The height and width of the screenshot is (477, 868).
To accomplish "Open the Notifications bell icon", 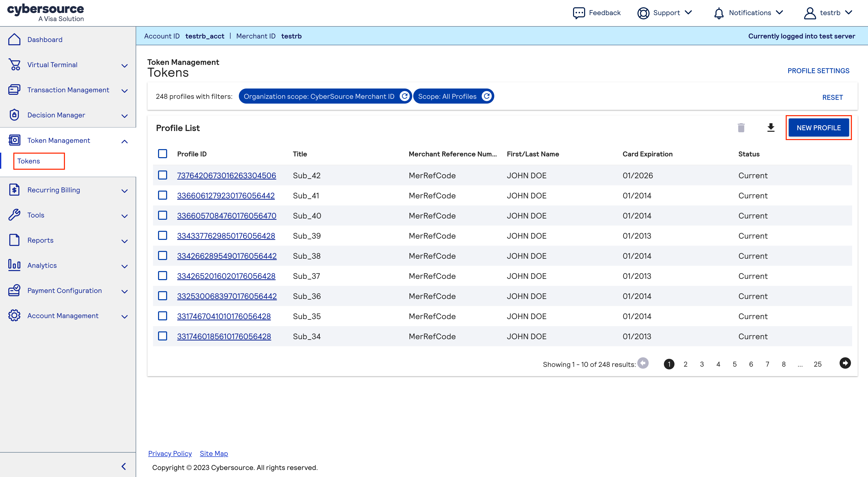I will [x=719, y=13].
